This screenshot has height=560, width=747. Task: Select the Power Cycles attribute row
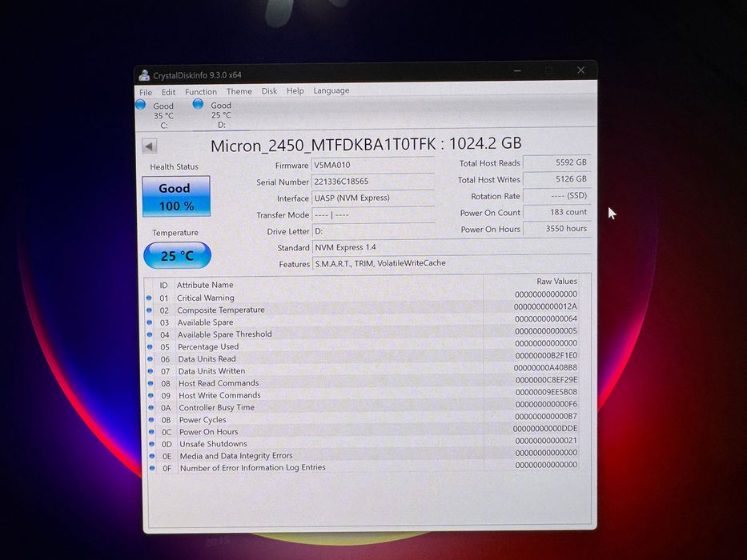[362, 418]
